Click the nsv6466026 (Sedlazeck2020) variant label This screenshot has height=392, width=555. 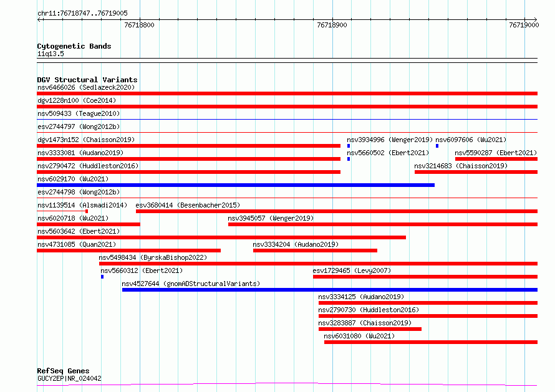pyautogui.click(x=86, y=87)
